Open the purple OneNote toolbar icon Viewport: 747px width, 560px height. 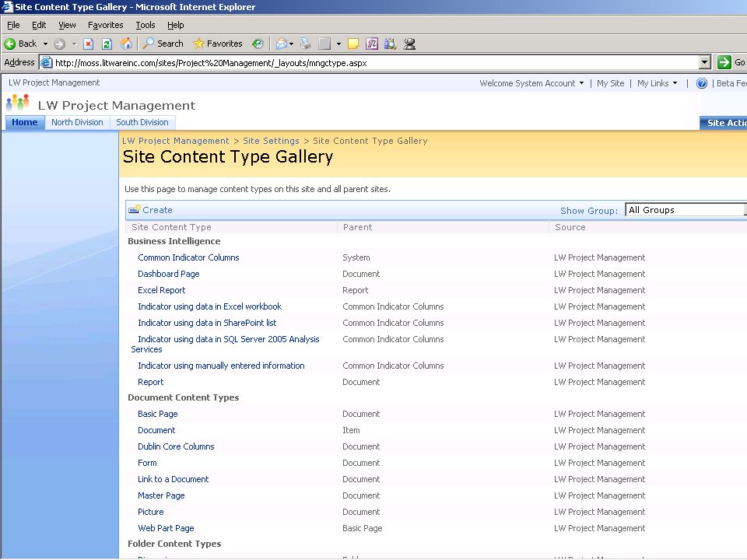[x=372, y=44]
